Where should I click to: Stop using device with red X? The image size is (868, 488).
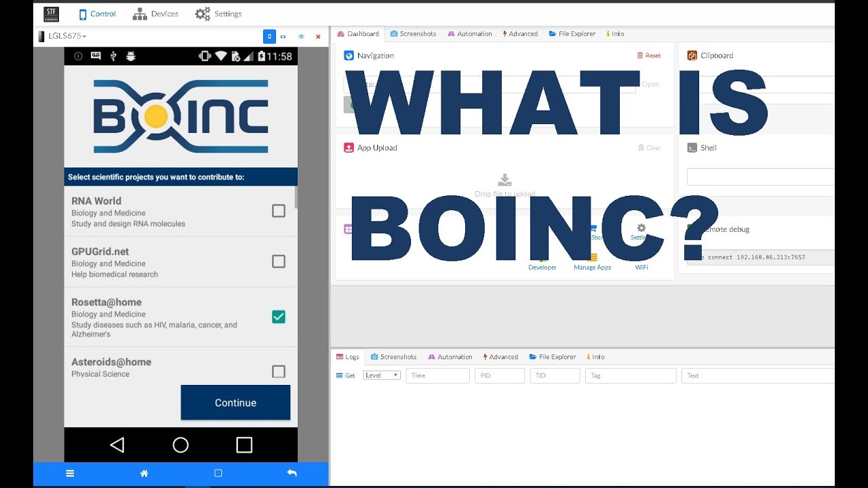click(x=318, y=37)
